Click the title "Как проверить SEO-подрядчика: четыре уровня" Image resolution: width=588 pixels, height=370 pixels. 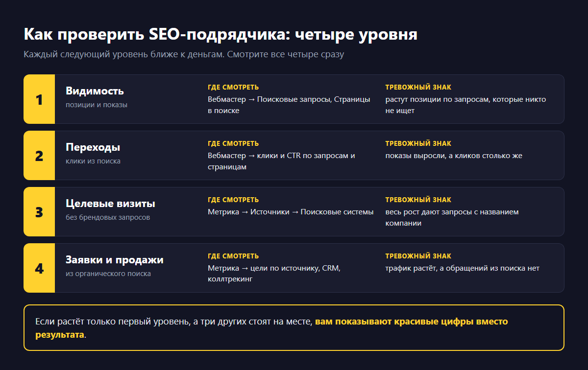pyautogui.click(x=220, y=35)
